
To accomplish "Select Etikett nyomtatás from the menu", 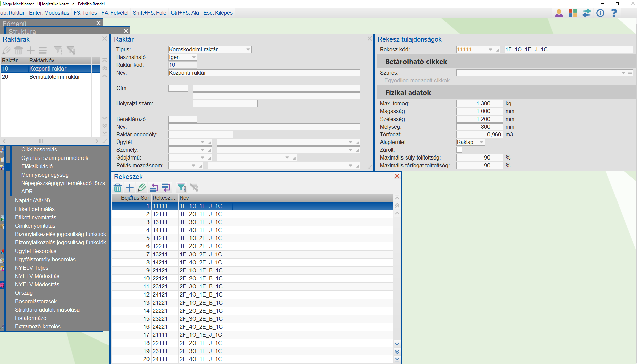I will tap(36, 218).
